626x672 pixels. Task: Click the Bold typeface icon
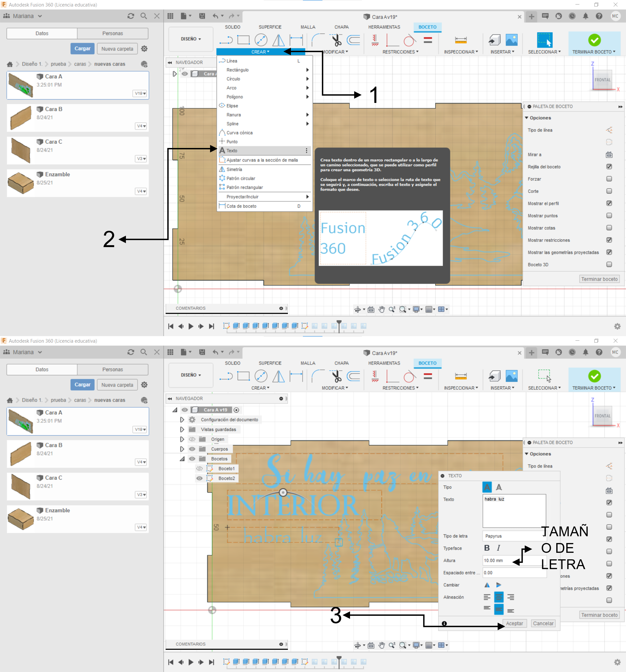(487, 548)
